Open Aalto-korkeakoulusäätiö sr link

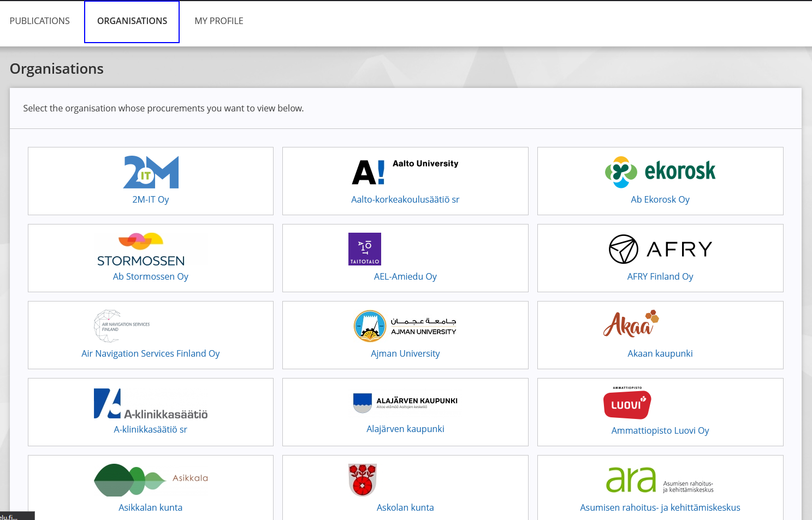(405, 199)
